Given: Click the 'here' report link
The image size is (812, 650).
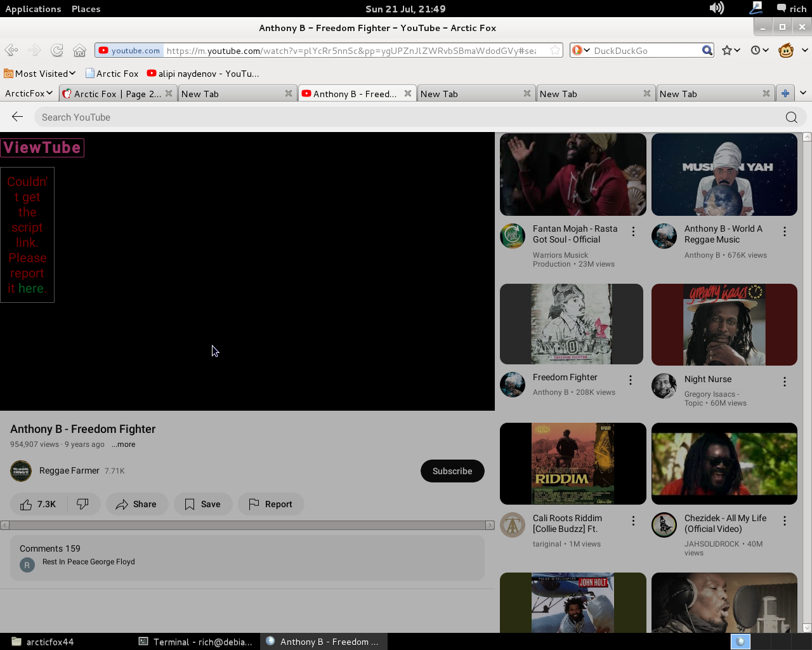Looking at the screenshot, I should 32,288.
